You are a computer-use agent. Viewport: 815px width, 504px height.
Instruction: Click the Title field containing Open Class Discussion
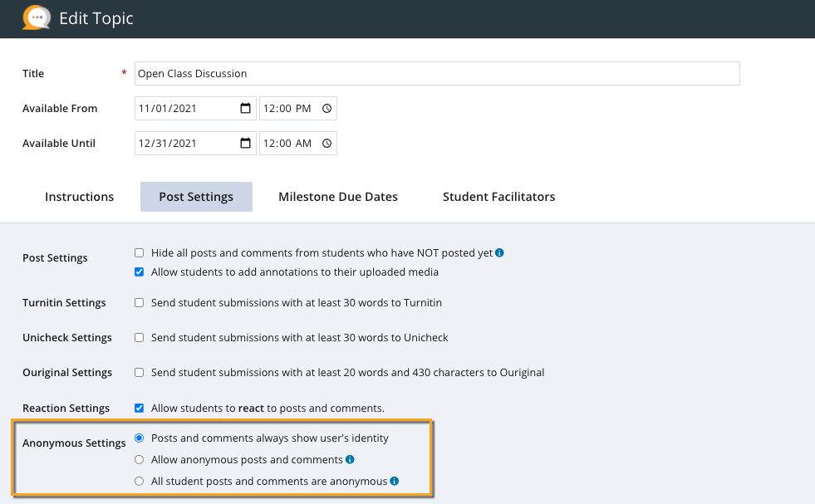pos(436,74)
